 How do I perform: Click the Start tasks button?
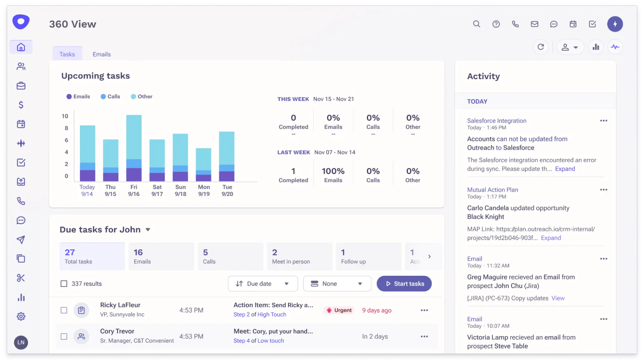click(404, 283)
